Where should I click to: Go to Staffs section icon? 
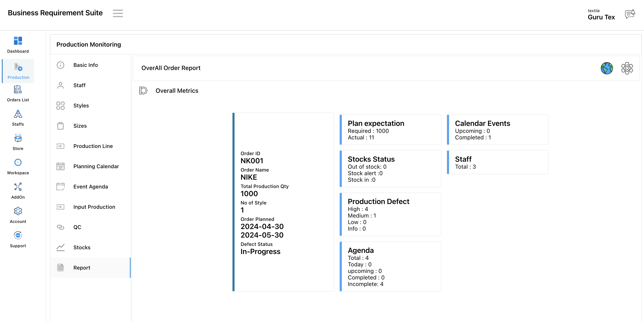click(18, 114)
